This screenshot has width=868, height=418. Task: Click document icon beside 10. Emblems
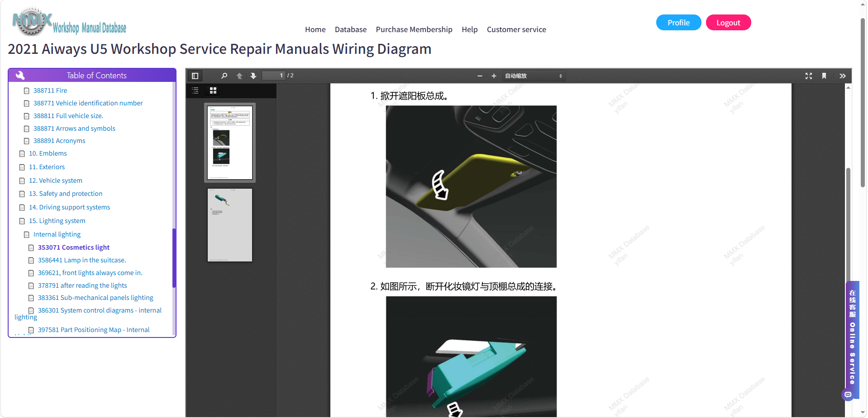tap(22, 154)
